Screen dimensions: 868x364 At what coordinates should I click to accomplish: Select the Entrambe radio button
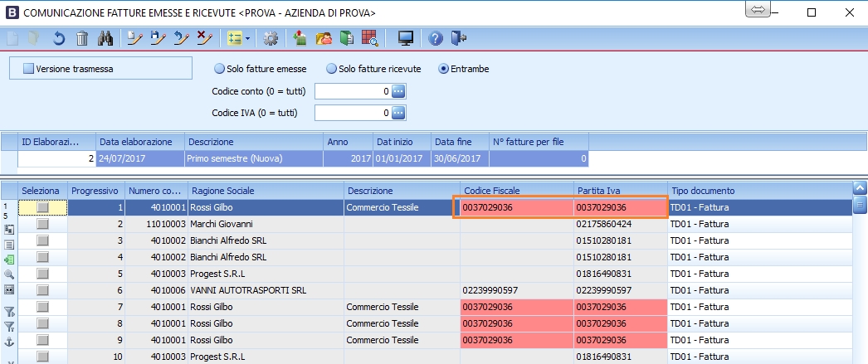[x=443, y=69]
